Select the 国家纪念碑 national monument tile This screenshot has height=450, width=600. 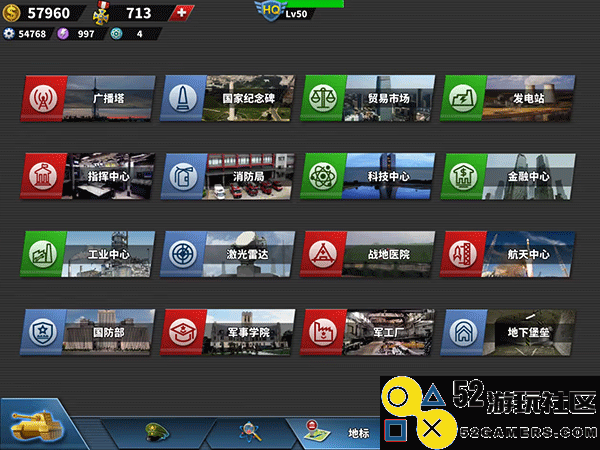pyautogui.click(x=228, y=98)
